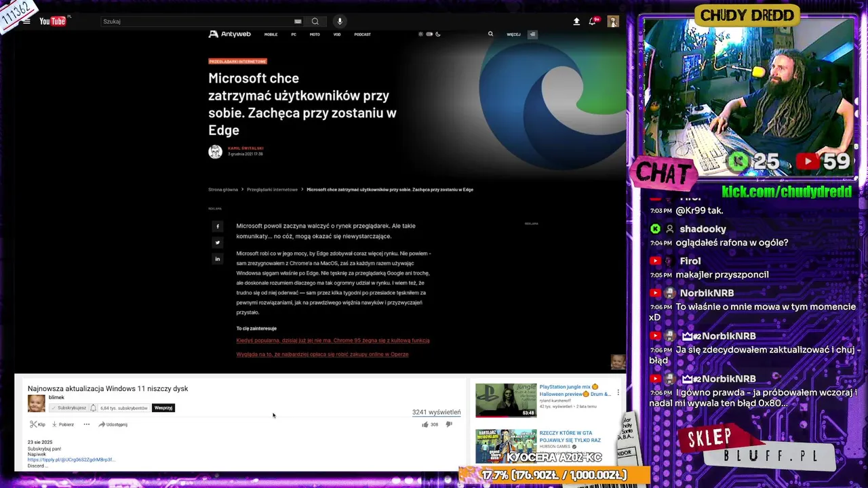Click the Subskrybujesz button
This screenshot has width=868, height=488.
[68, 408]
